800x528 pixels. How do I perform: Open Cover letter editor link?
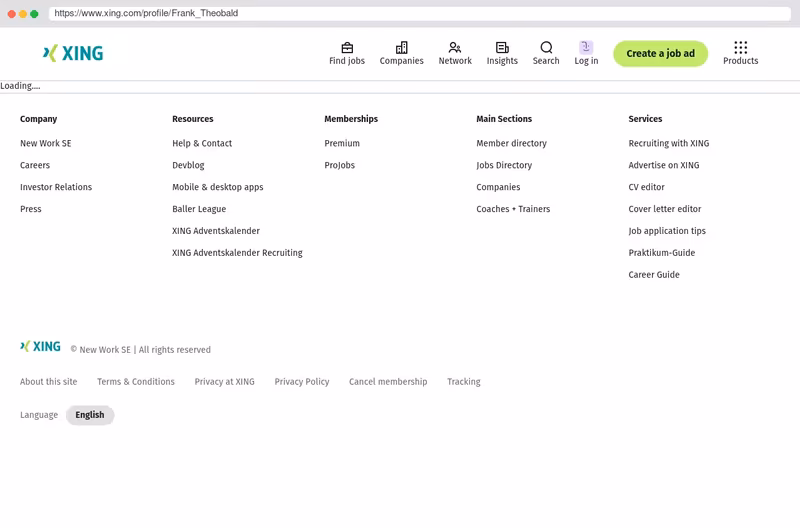[665, 209]
